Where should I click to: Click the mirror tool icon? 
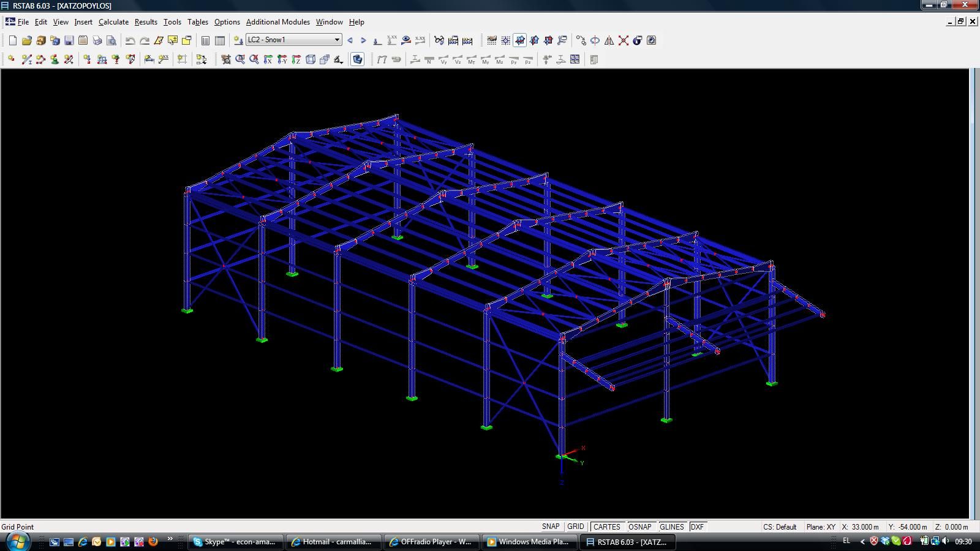point(609,40)
